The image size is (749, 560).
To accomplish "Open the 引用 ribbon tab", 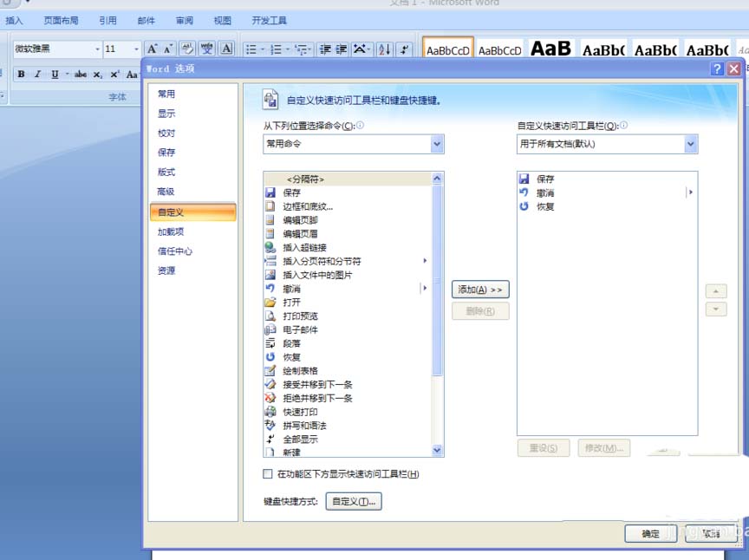I will click(x=108, y=21).
